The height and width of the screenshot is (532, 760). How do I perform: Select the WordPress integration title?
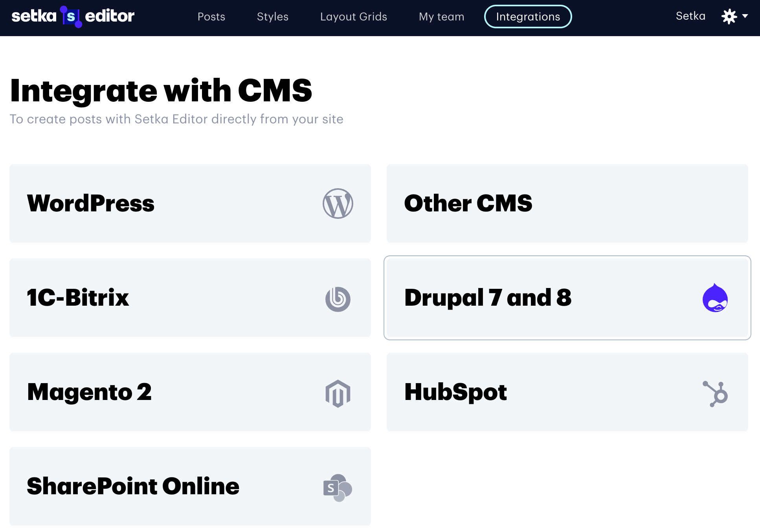[91, 204]
